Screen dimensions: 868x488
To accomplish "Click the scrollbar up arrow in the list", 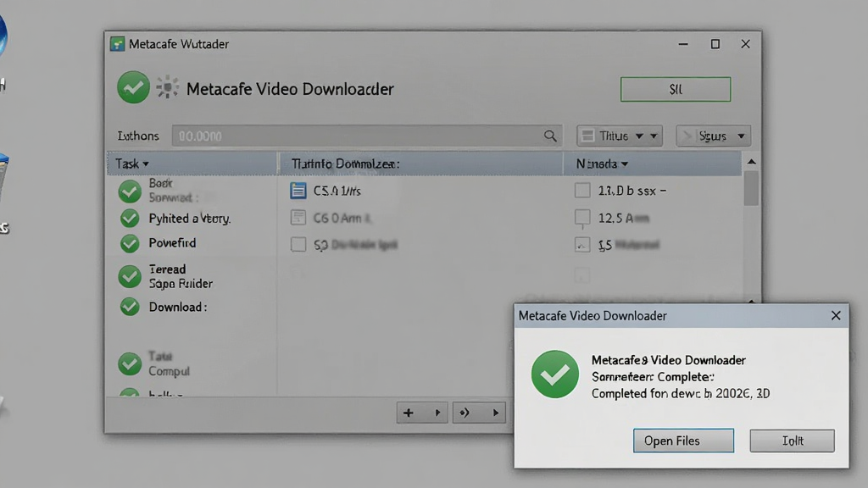I will coord(751,162).
